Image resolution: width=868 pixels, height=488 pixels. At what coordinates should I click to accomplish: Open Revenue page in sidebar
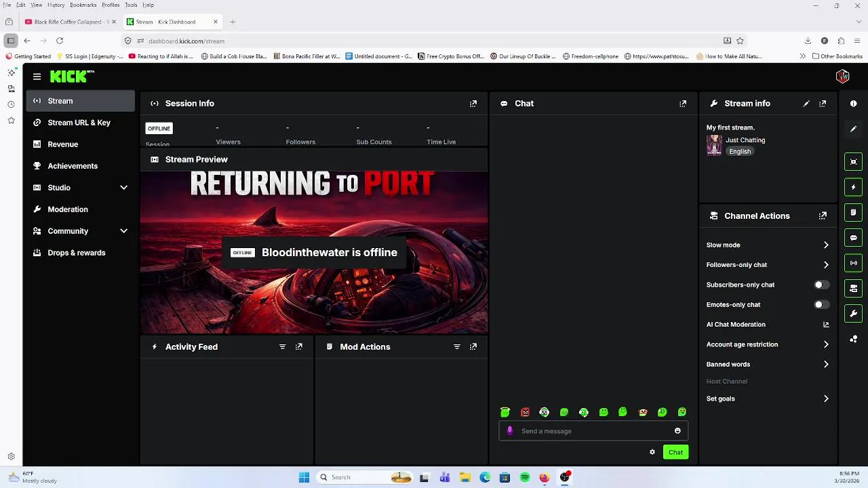81,144
